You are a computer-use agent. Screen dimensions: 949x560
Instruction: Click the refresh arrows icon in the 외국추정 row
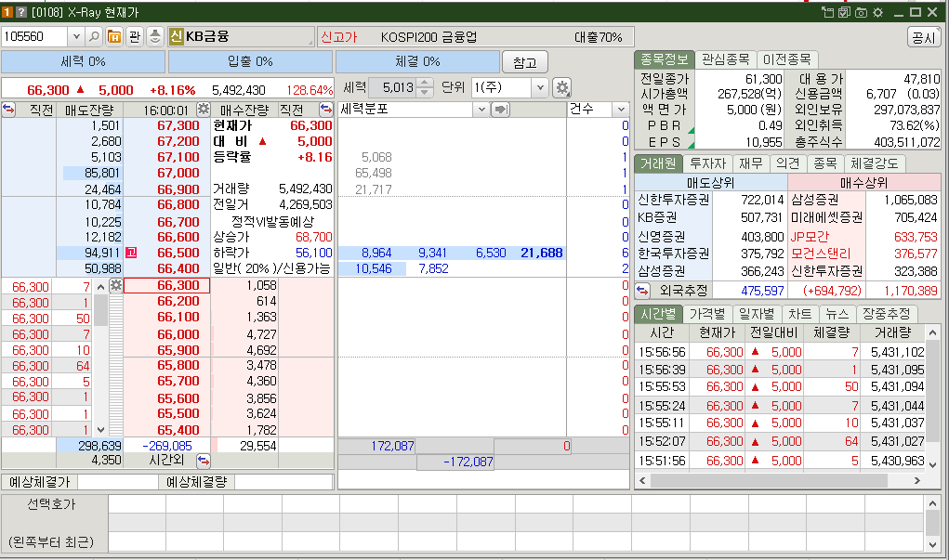tap(642, 289)
